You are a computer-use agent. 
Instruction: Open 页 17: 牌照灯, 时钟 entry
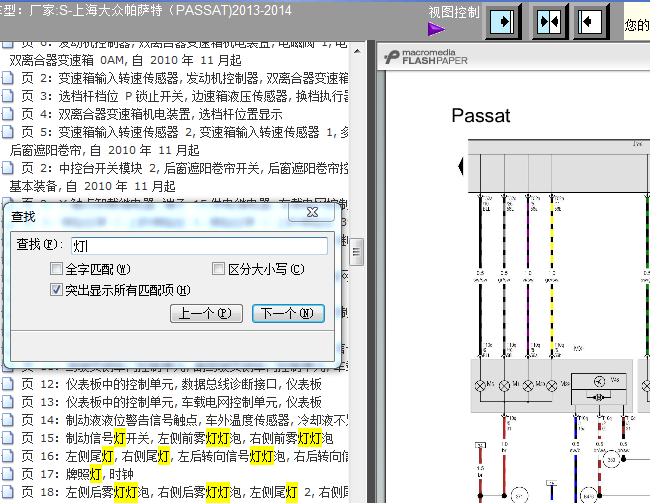tap(78, 474)
